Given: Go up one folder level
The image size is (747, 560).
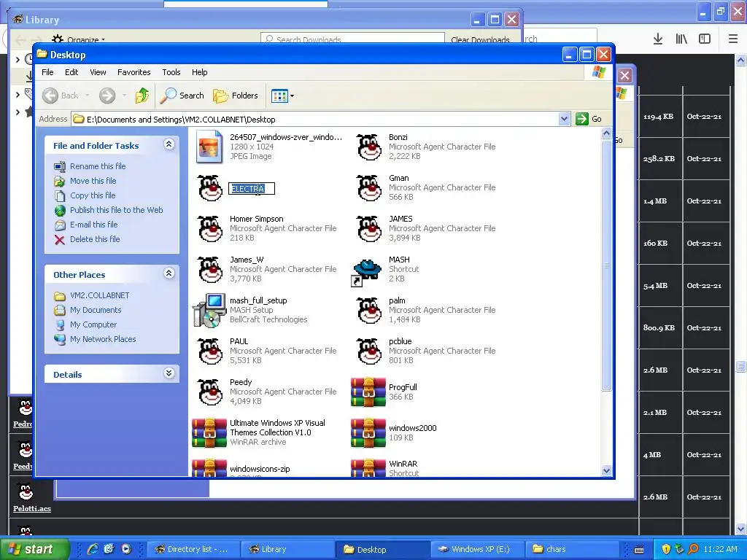Looking at the screenshot, I should tap(142, 96).
